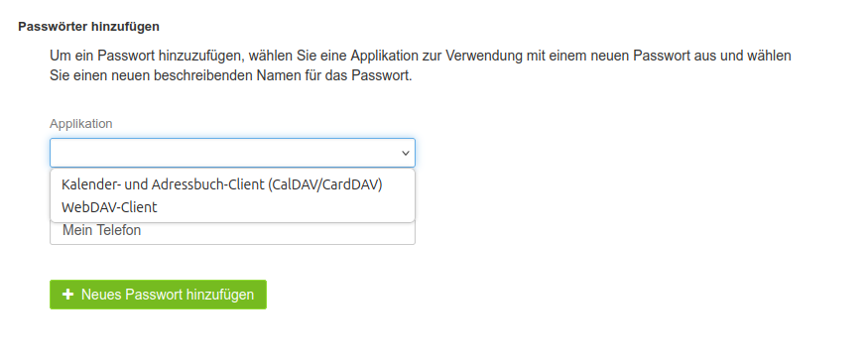Choose the WebDAV-Client option

[232, 207]
